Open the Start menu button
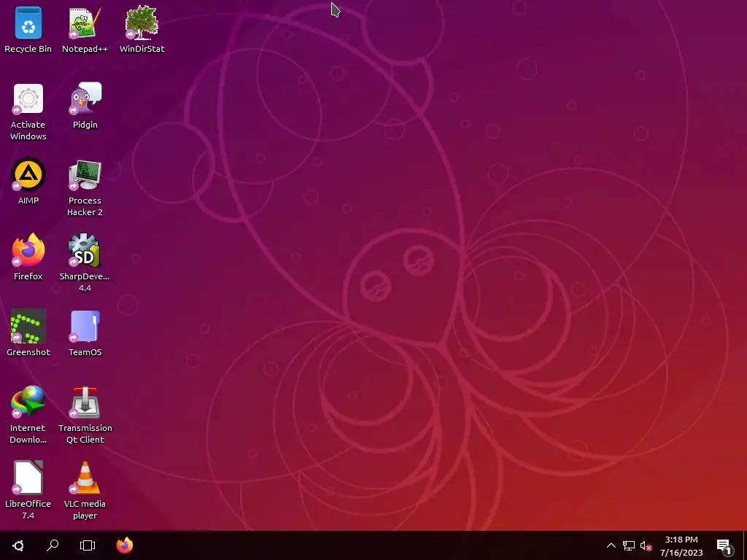The width and height of the screenshot is (747, 560). (18, 545)
